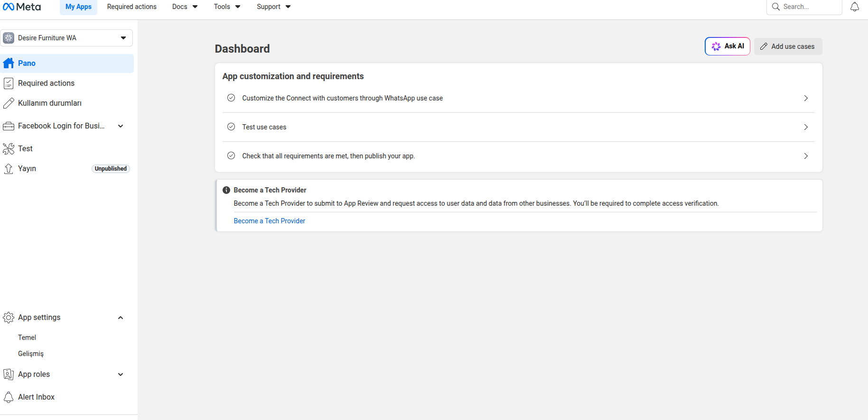Click the Dashboard heading

(x=243, y=49)
